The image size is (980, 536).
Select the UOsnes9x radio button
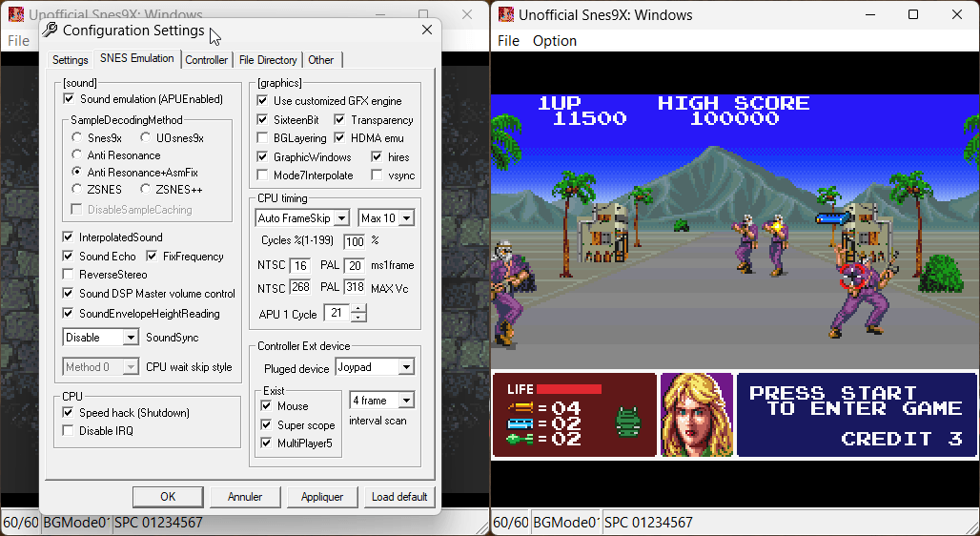(x=145, y=137)
